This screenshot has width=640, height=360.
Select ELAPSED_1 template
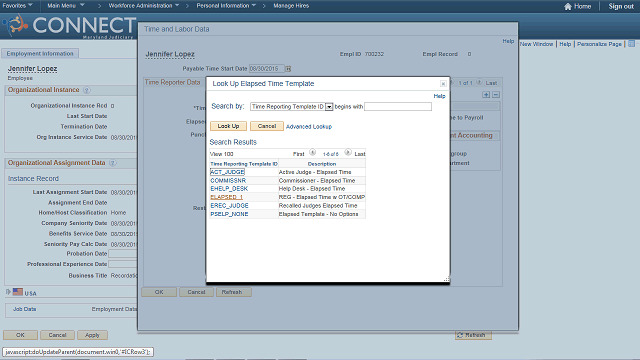pos(227,197)
